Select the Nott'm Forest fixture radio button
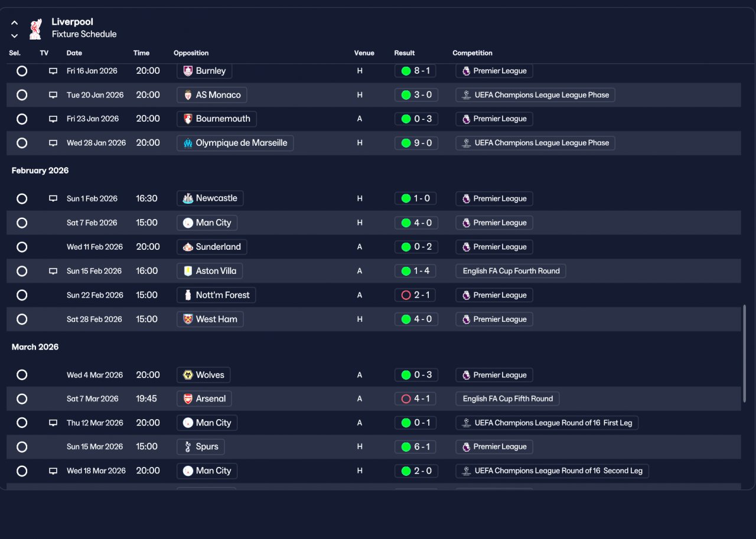756x539 pixels. tap(22, 295)
